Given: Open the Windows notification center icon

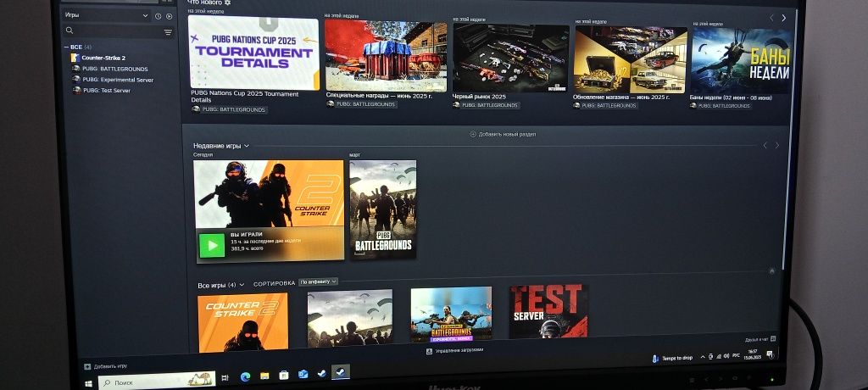Looking at the screenshot, I should click(x=770, y=354).
